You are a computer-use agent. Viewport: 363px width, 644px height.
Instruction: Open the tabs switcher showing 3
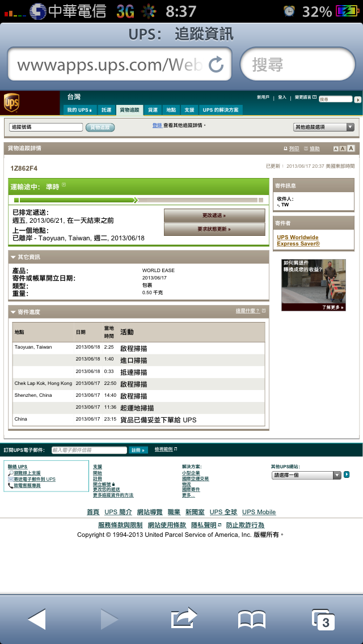click(323, 620)
